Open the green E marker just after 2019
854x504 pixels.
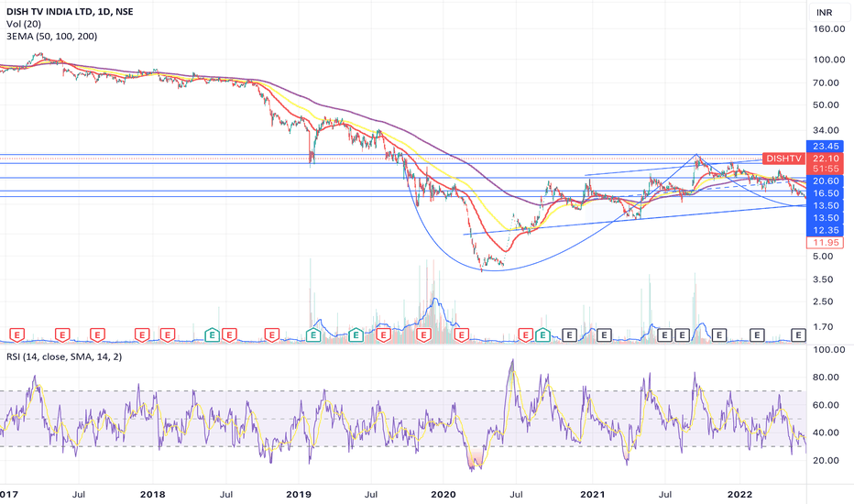313,334
